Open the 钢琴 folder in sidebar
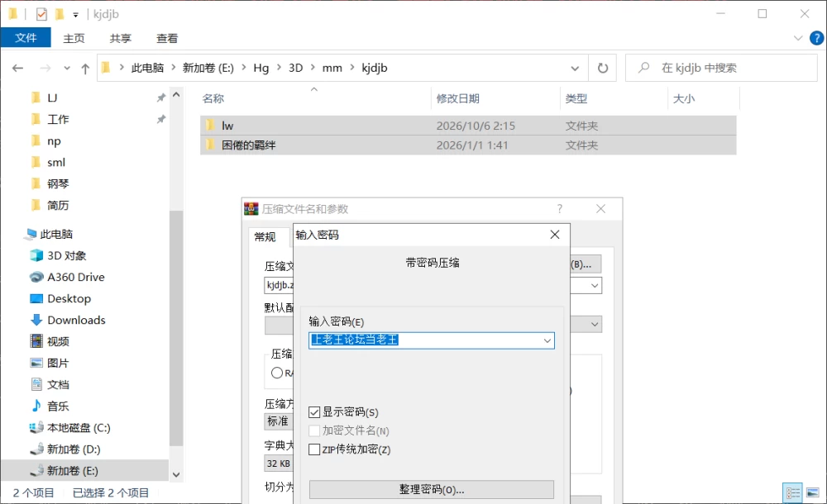827x504 pixels. 58,184
